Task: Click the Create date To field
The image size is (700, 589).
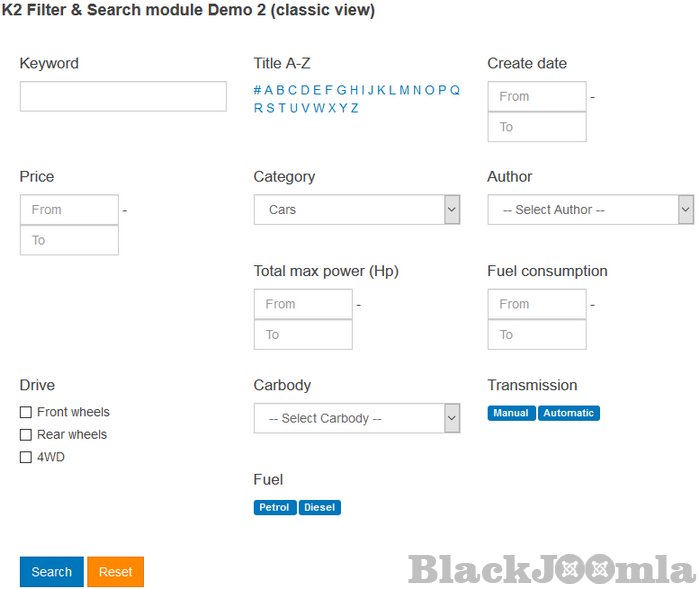Action: point(537,127)
